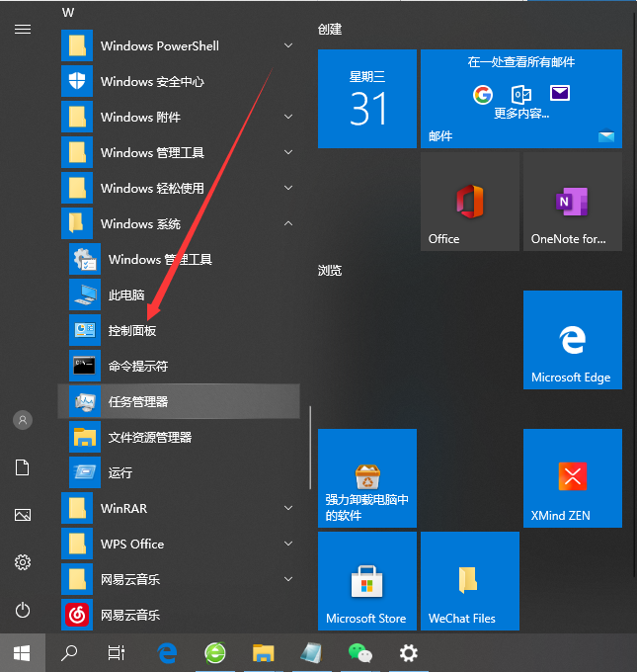
Task: Open File Explorer (文件资源管理器) entry
Action: tap(149, 437)
